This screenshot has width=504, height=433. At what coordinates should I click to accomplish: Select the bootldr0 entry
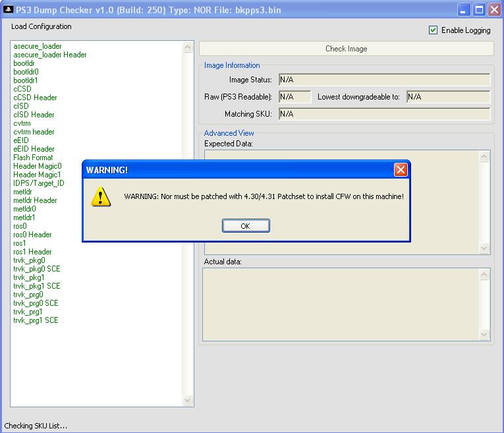coord(26,72)
